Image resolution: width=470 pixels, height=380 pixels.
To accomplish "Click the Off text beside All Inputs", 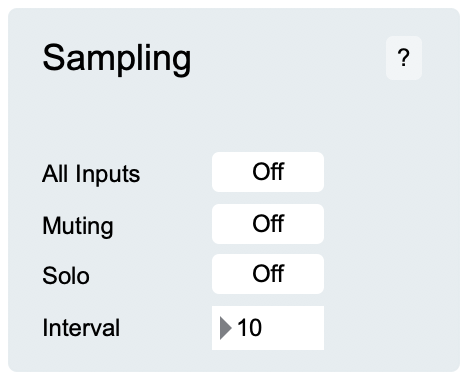I will click(x=268, y=172).
